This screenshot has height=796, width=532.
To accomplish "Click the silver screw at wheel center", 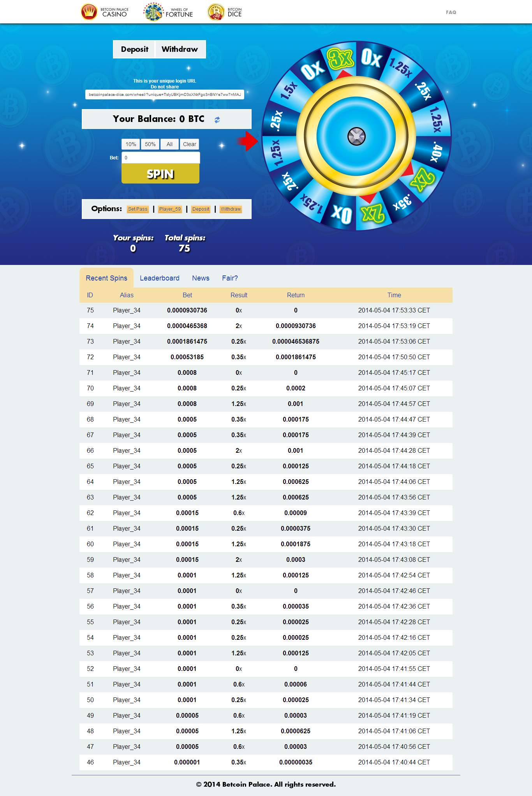I will click(356, 136).
